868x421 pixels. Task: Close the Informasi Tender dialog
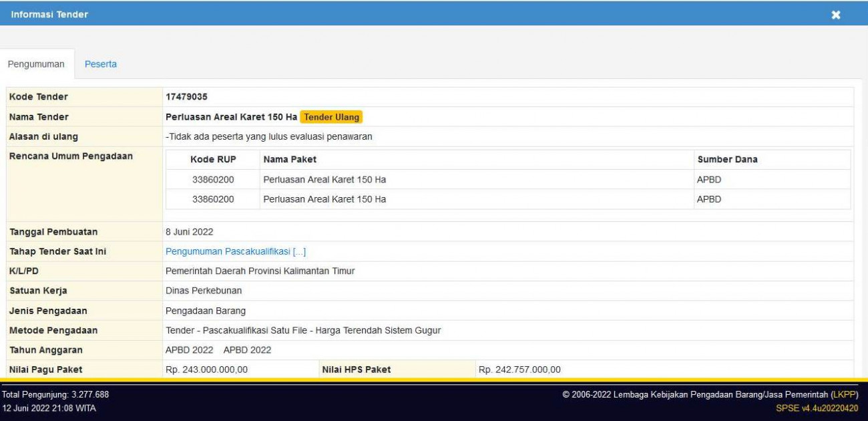pos(835,15)
